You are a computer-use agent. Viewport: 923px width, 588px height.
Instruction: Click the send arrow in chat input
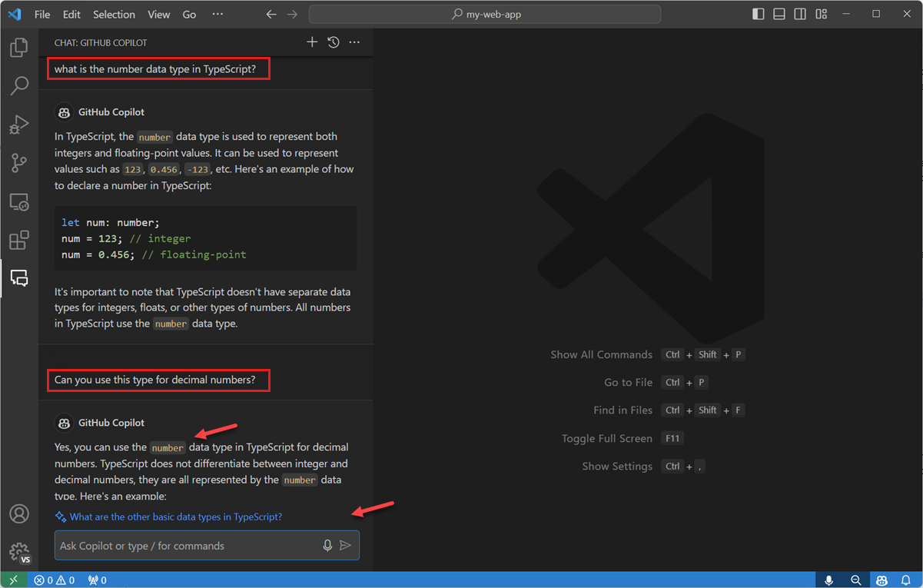pos(346,546)
